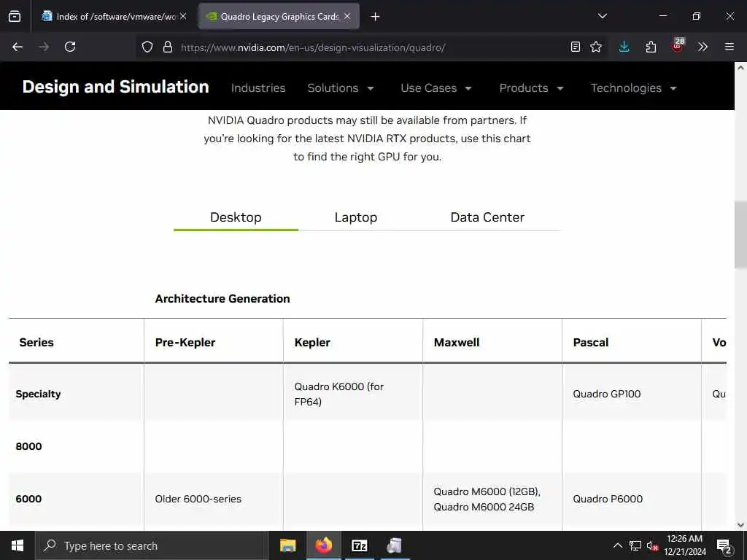The height and width of the screenshot is (560, 747).
Task: Click the Specialty row label
Action: pos(38,394)
